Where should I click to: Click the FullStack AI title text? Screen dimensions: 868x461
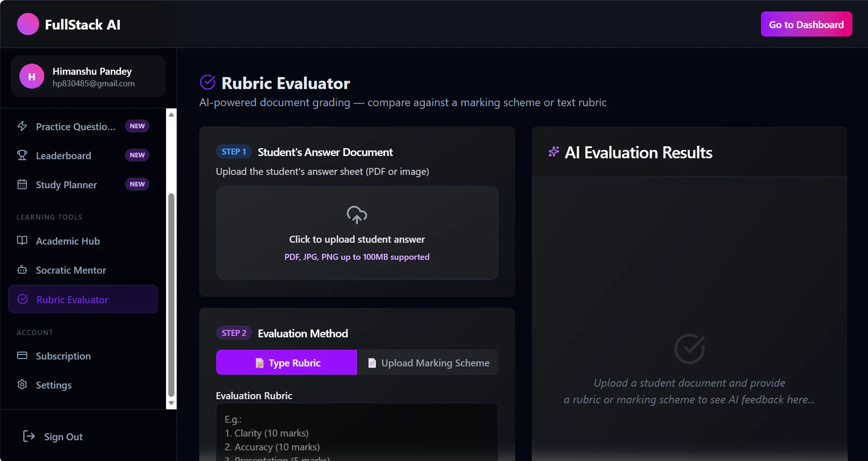83,24
